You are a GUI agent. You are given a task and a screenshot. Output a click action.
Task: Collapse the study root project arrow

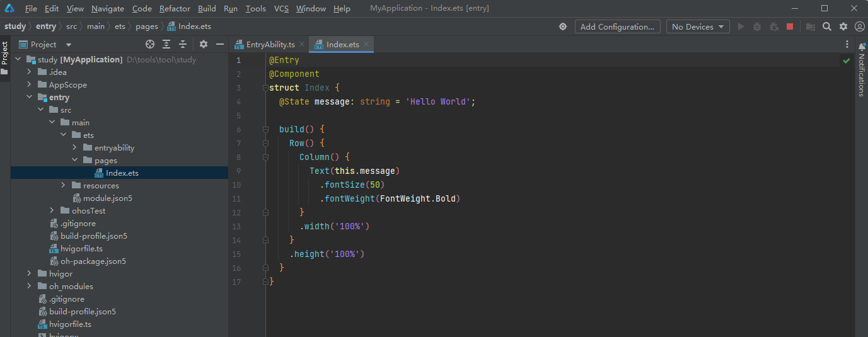click(x=18, y=59)
